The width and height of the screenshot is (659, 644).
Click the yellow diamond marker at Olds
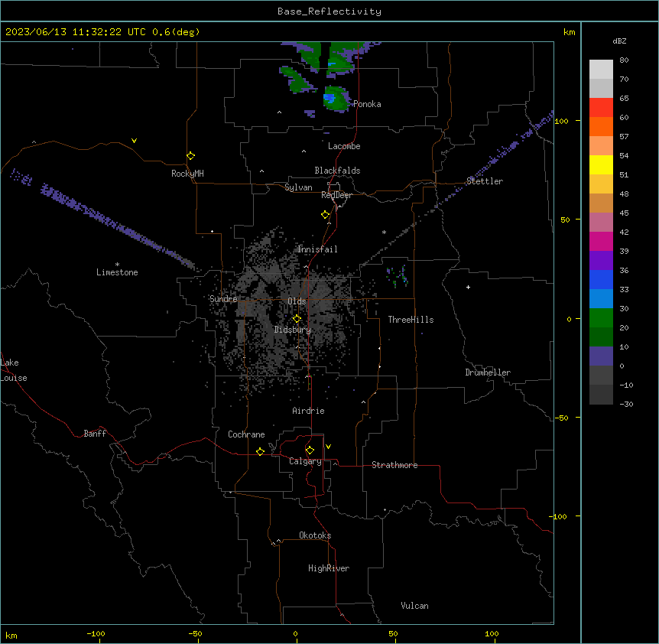297,319
